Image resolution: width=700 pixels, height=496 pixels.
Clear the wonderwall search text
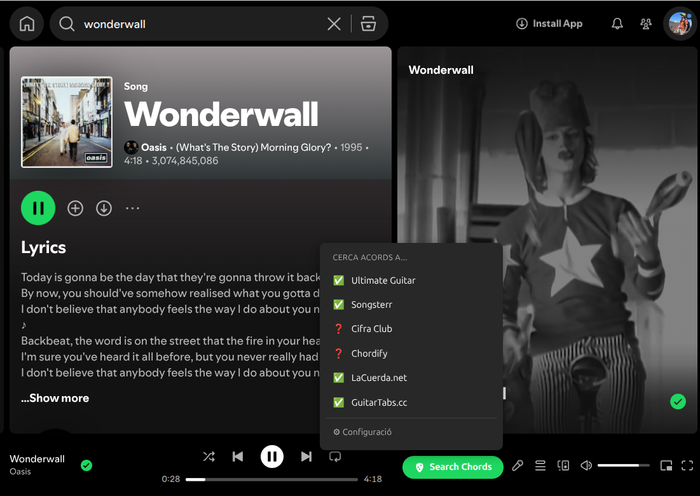334,24
